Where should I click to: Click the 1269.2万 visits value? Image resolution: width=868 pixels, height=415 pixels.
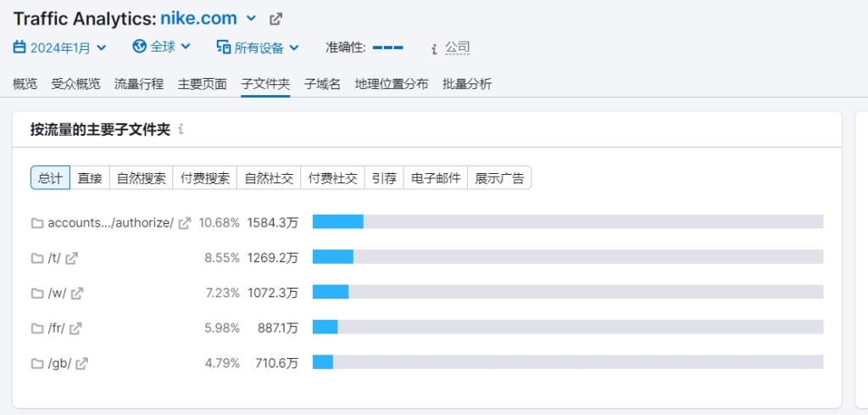272,258
